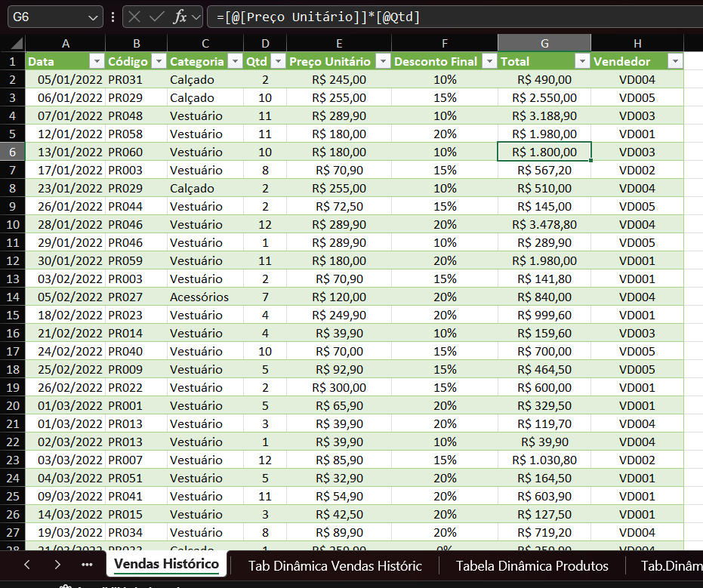703x588 pixels.
Task: Select total cell R$ 1.030,80
Action: tap(544, 460)
